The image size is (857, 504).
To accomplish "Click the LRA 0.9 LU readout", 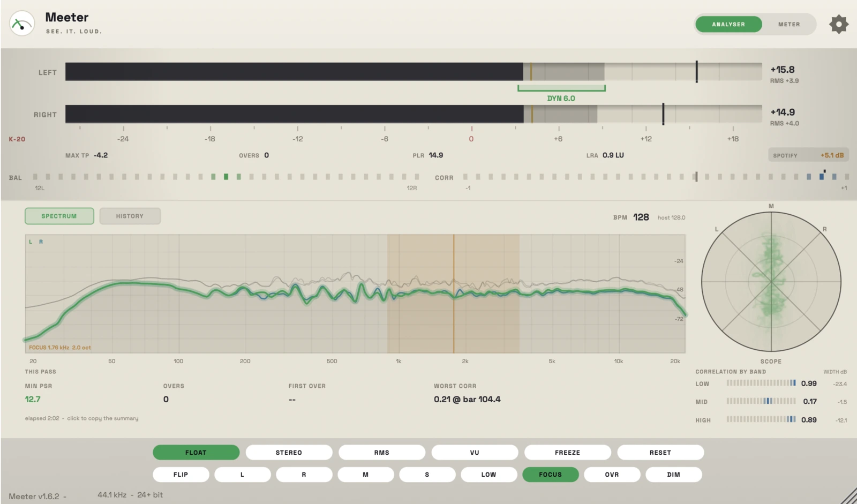I will click(605, 155).
